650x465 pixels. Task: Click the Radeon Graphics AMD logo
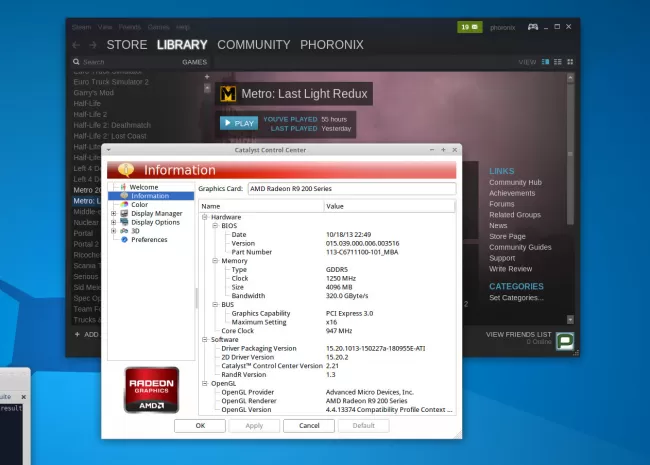(151, 390)
